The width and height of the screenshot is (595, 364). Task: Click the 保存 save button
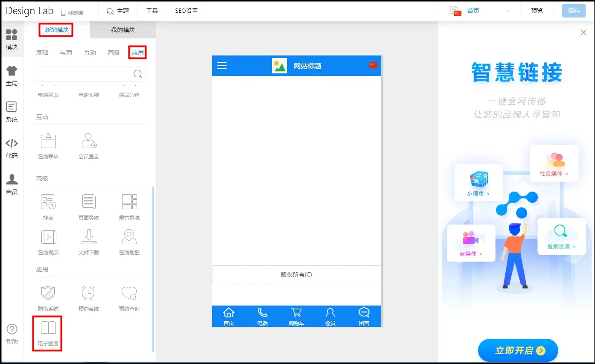[574, 11]
